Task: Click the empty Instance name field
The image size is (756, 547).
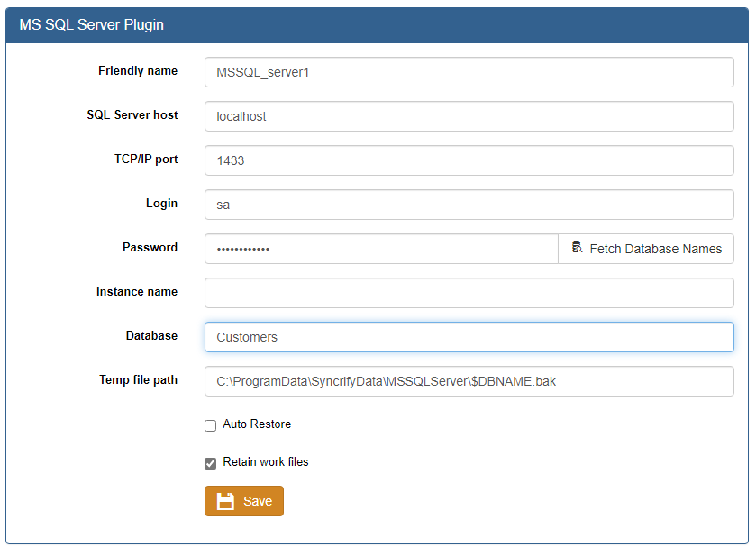Action: coord(469,292)
